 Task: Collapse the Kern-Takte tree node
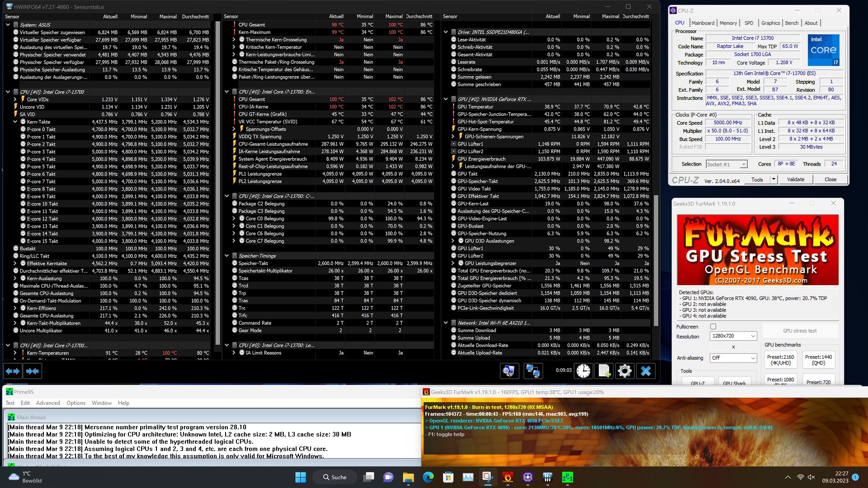(15, 122)
